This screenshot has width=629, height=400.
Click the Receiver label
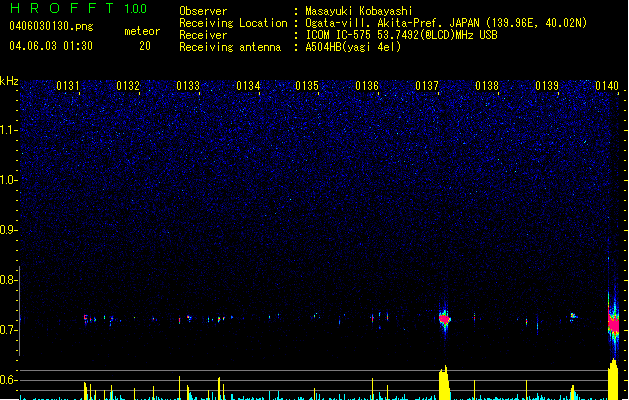(x=203, y=35)
